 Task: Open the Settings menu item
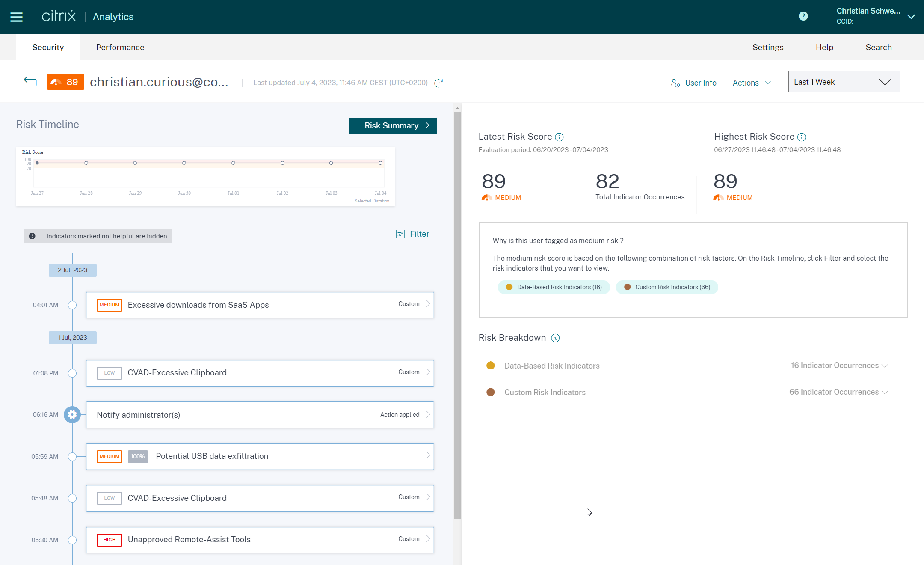coord(767,48)
